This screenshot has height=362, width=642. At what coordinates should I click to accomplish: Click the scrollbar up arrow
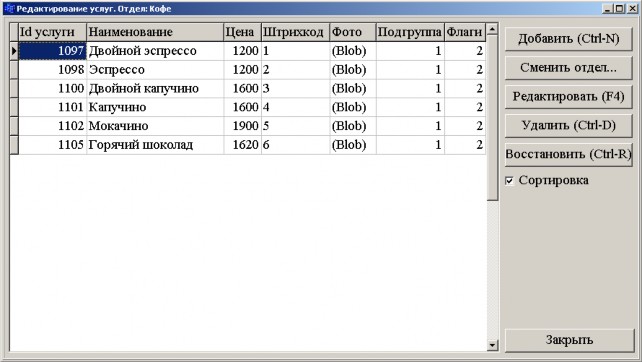492,29
